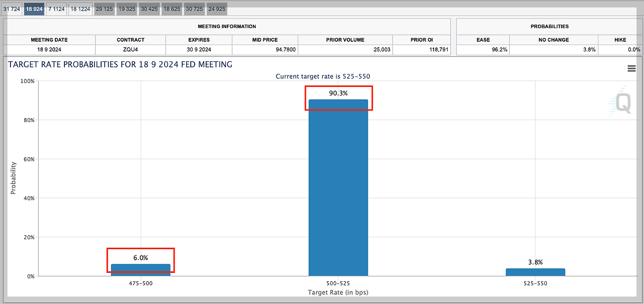Click the 20% y-axis tick label
This screenshot has width=644, height=304.
coord(28,237)
